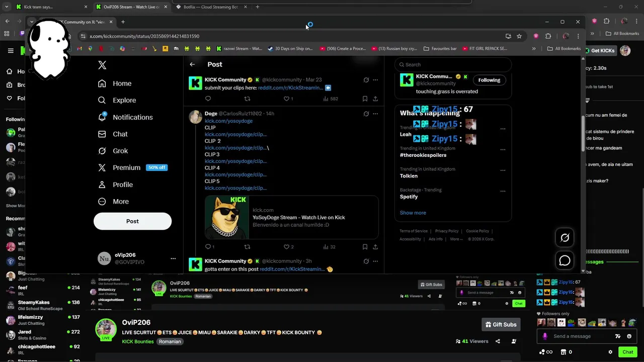Open the more menu on the Mar 23 post
The width and height of the screenshot is (644, 362).
(375, 80)
